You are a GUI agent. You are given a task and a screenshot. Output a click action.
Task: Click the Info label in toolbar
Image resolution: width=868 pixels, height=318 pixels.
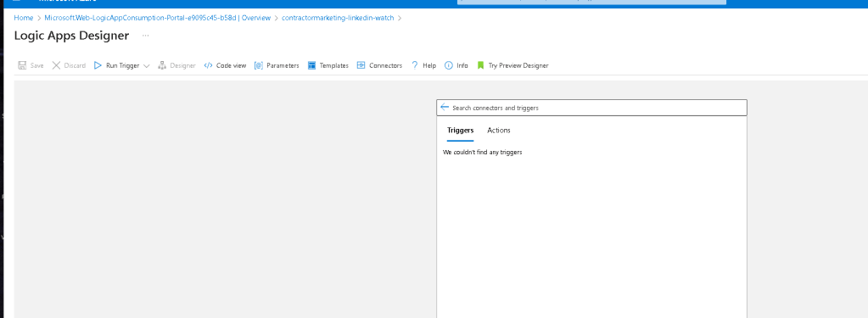462,65
